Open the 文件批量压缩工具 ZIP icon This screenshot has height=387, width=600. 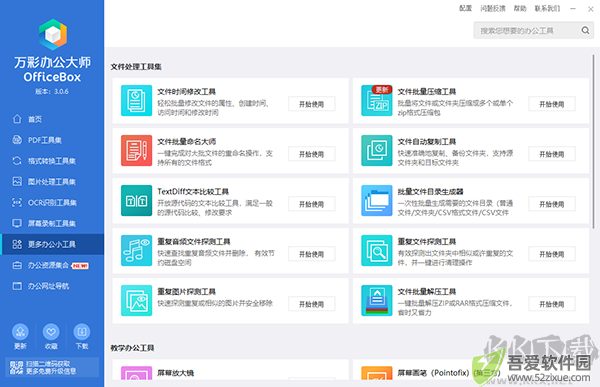point(377,100)
